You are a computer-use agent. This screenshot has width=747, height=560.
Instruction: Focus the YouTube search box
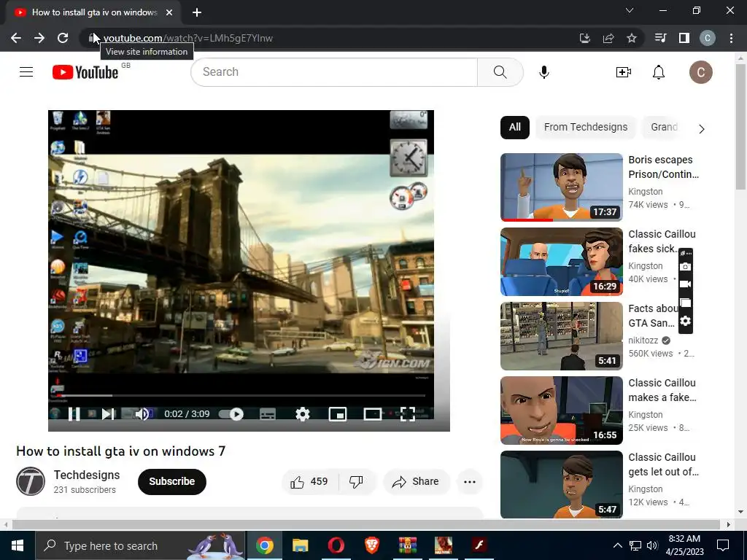(334, 72)
